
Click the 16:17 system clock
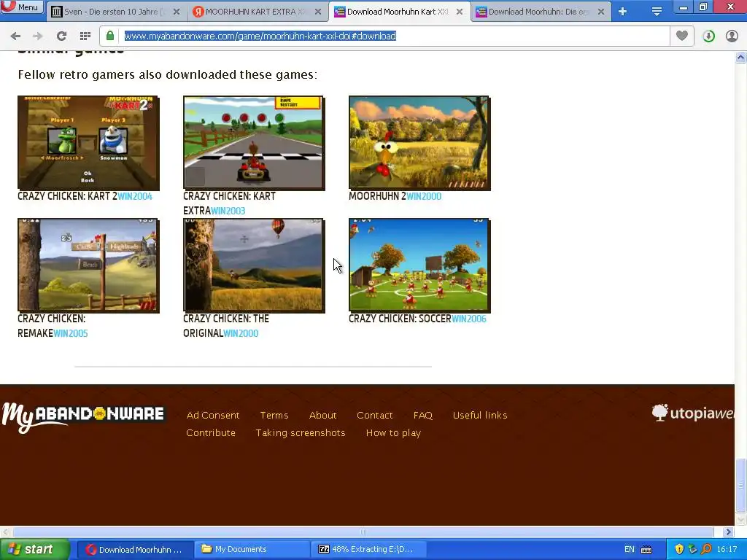(x=727, y=550)
